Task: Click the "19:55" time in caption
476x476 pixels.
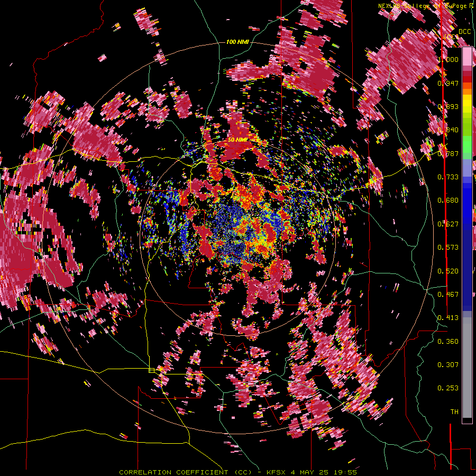Action: coord(346,472)
